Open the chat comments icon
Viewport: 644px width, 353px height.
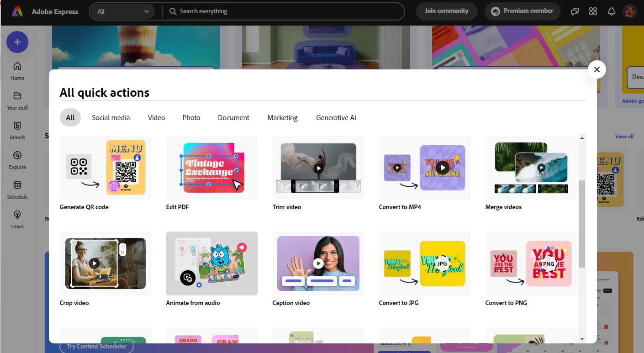575,11
